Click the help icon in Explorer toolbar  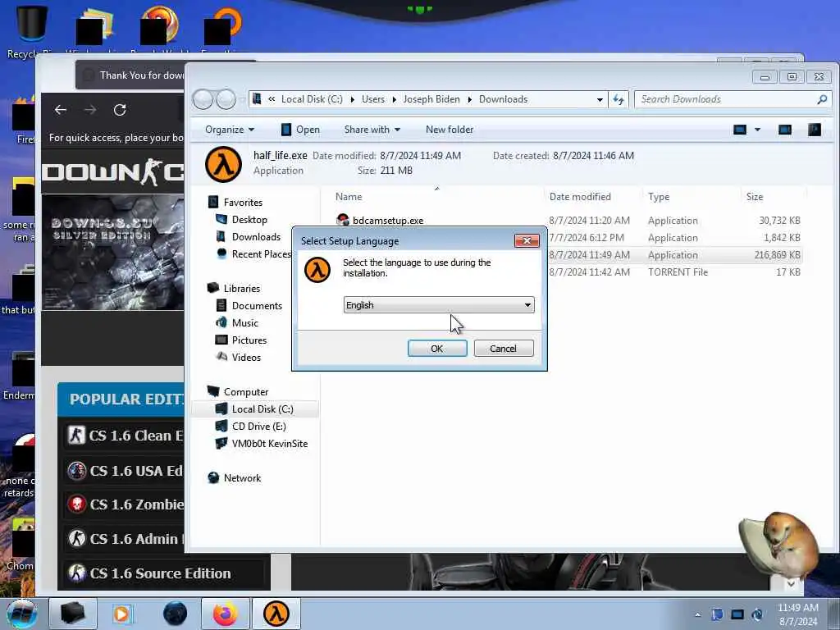pyautogui.click(x=815, y=130)
